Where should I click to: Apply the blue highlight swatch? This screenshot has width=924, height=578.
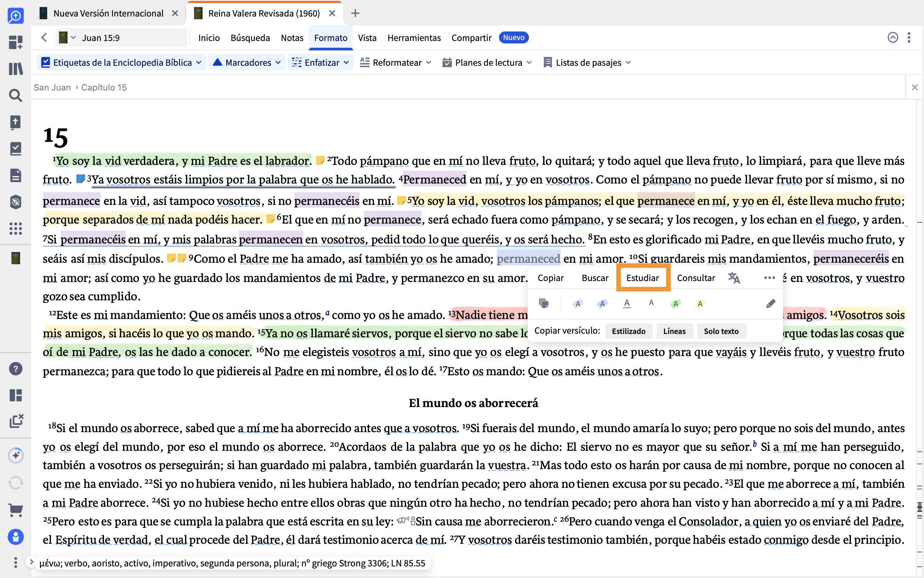602,304
